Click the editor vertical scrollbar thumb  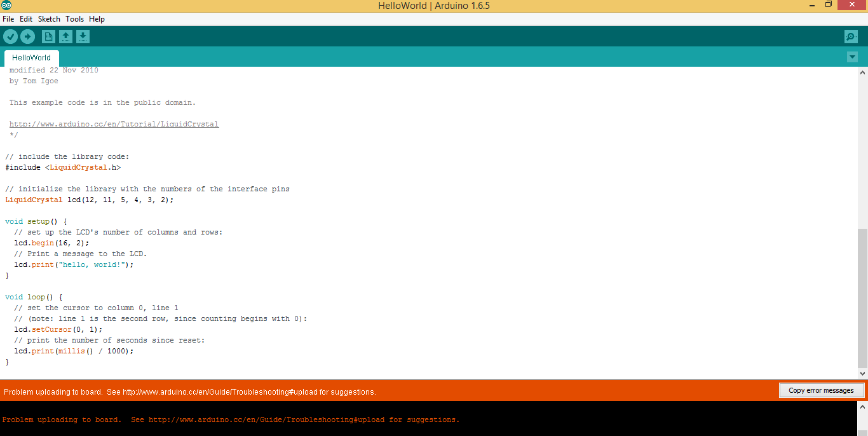862,298
